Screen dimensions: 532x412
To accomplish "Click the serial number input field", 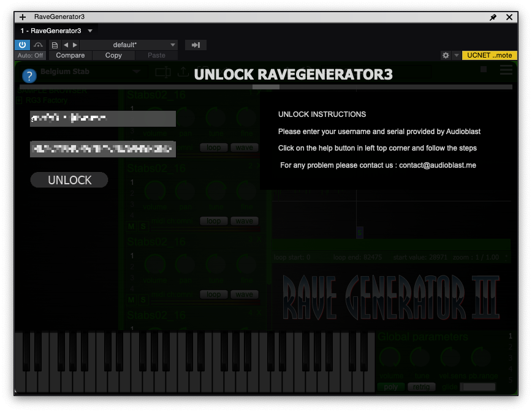I will 103,149.
